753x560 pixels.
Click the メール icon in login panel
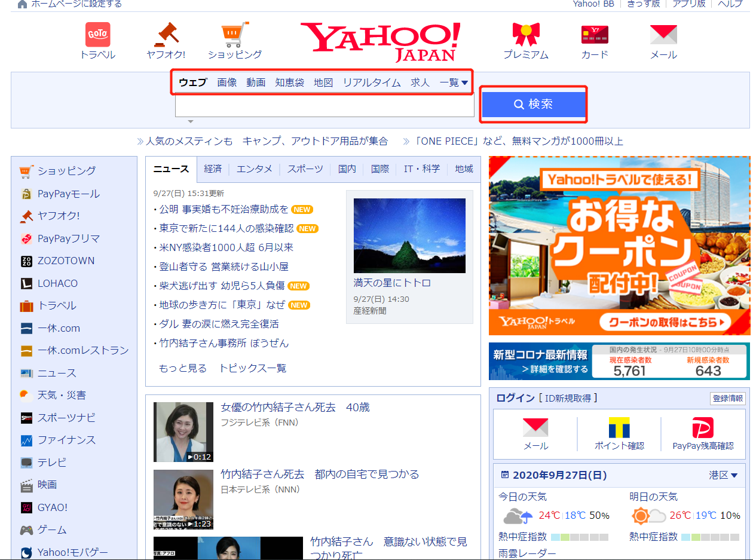click(535, 428)
